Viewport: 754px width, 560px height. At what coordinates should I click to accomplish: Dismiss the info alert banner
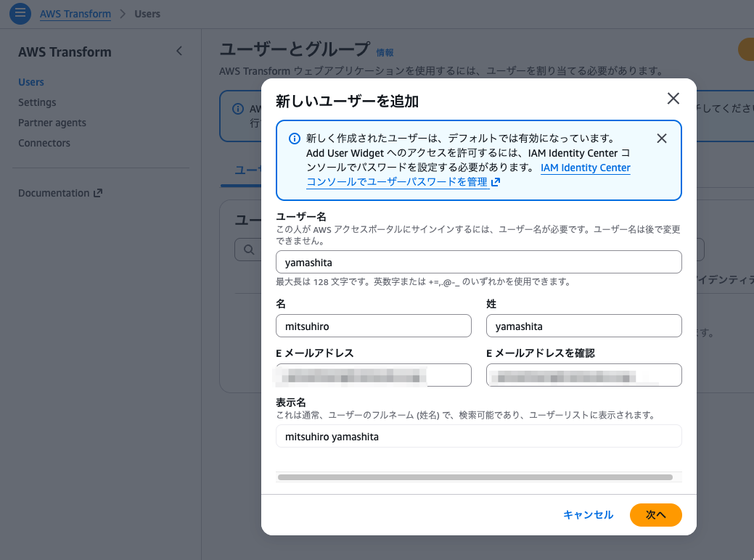click(661, 139)
